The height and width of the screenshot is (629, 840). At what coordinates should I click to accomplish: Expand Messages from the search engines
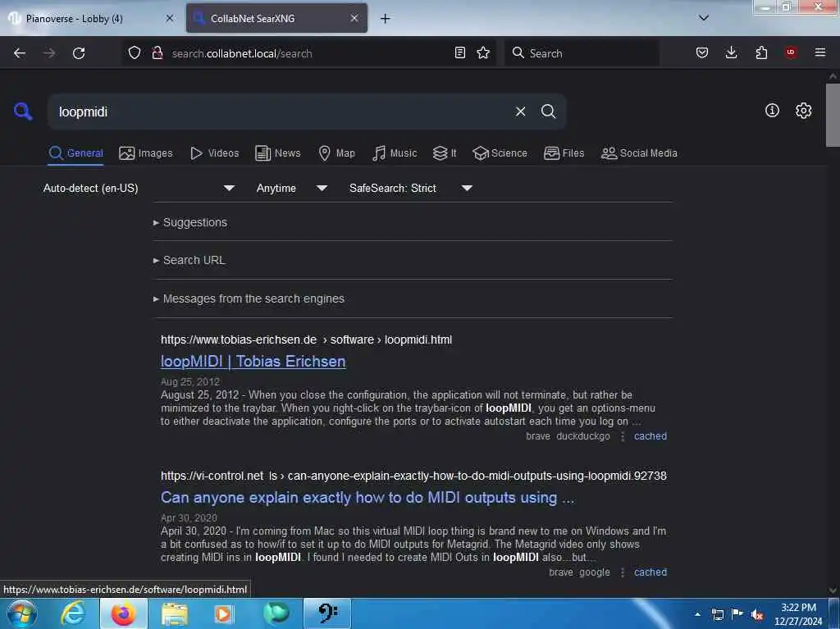[249, 299]
